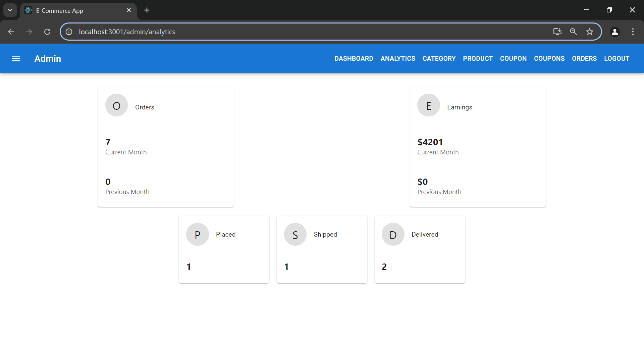Click Earnings card Current Month label
This screenshot has width=644, height=342.
[x=438, y=152]
